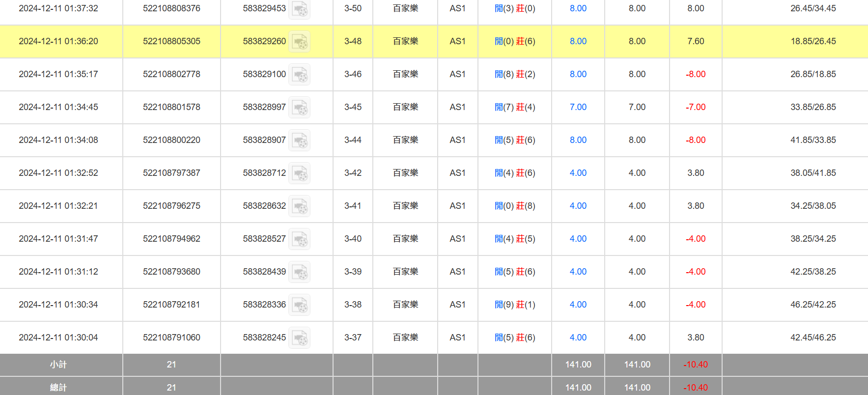
Task: Click the blue 7.00 bet amount
Action: (x=578, y=107)
